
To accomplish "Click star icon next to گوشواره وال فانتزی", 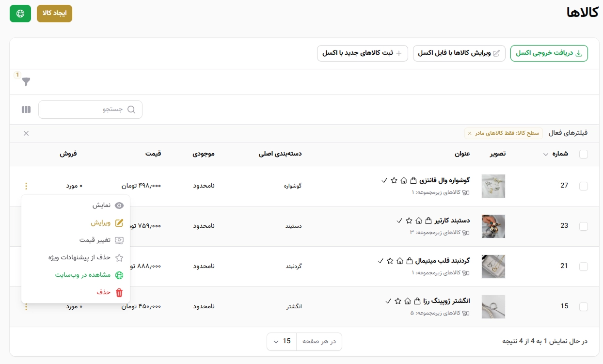I will click(x=394, y=180).
